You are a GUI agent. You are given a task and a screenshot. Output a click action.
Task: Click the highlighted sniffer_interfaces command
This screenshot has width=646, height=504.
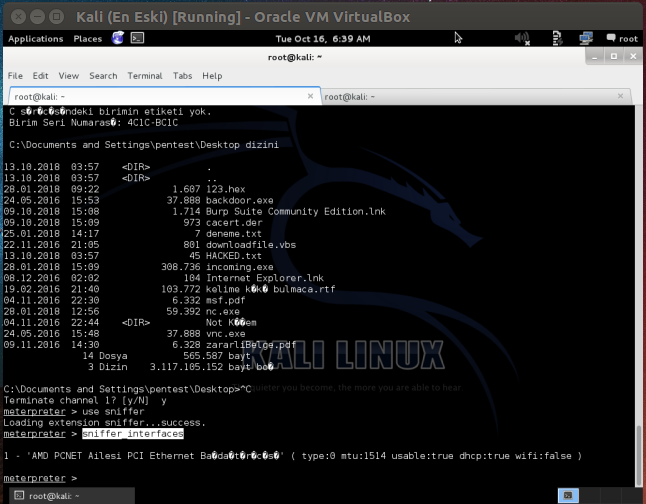coord(133,434)
